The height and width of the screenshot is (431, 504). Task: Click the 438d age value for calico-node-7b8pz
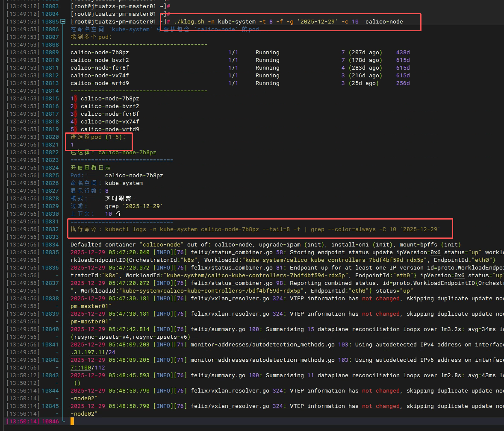coord(403,53)
